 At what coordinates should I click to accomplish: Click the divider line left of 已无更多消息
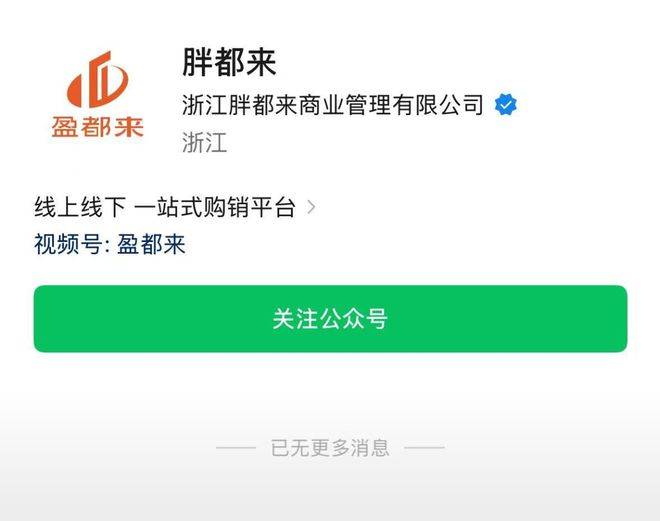tap(236, 448)
